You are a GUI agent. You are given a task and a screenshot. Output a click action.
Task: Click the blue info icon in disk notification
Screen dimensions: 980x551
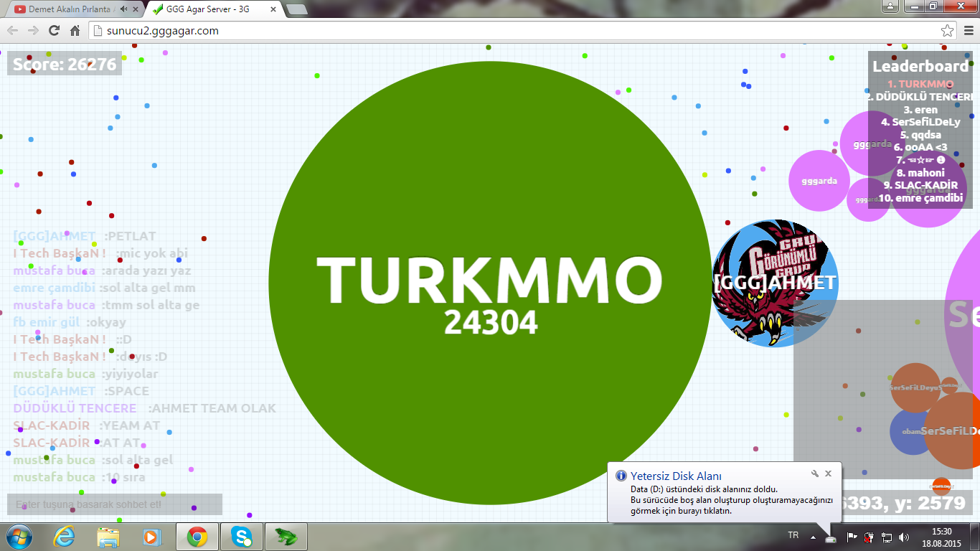click(621, 476)
